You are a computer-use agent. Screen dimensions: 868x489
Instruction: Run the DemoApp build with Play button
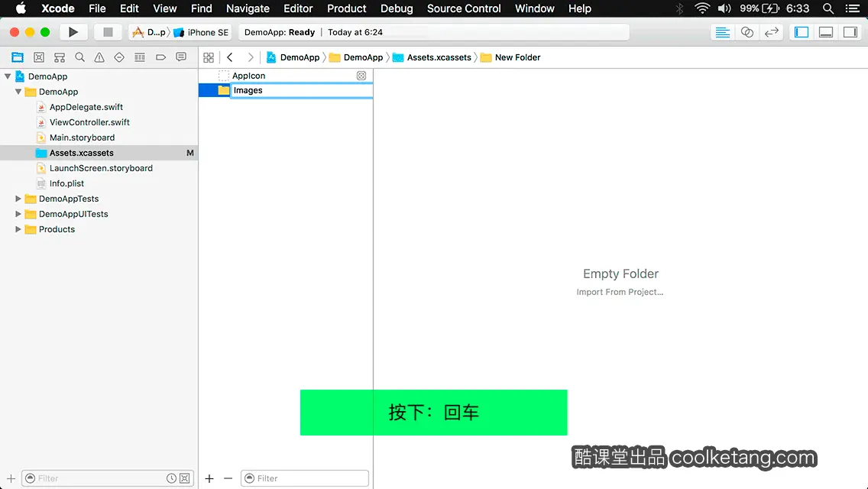point(73,32)
